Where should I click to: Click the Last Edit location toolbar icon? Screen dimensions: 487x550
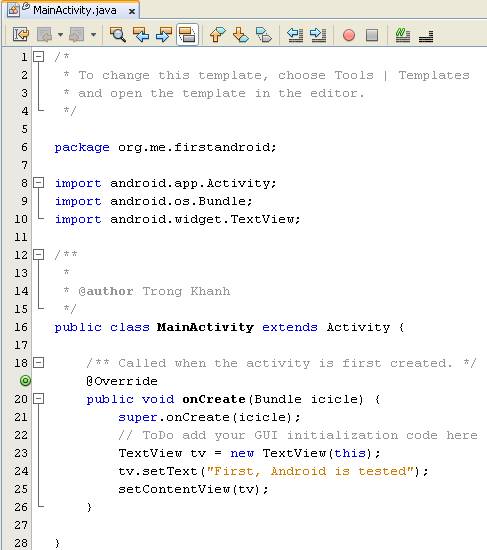pyautogui.click(x=20, y=34)
